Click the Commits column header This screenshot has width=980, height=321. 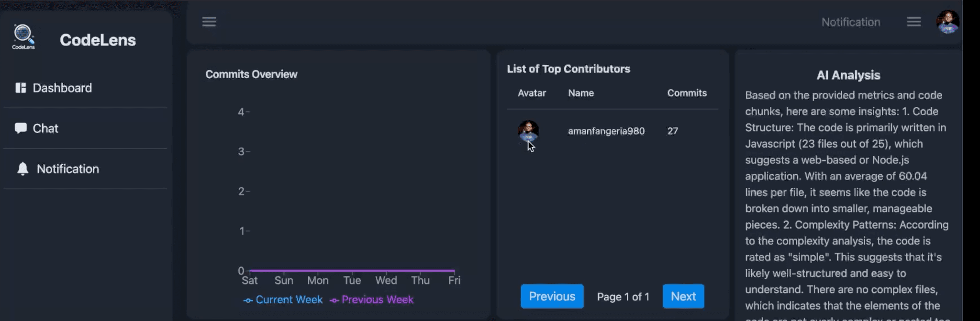pyautogui.click(x=687, y=93)
